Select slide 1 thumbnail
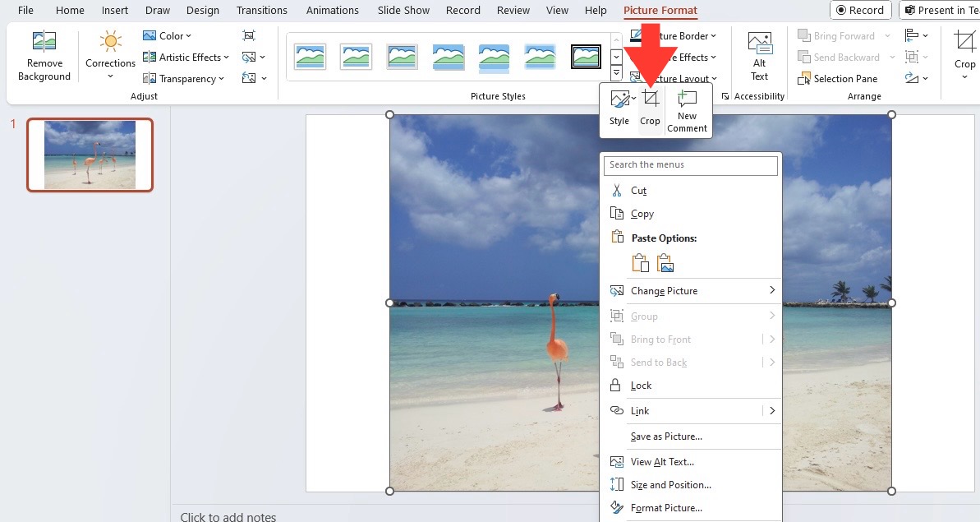The height and width of the screenshot is (522, 980). pos(90,155)
